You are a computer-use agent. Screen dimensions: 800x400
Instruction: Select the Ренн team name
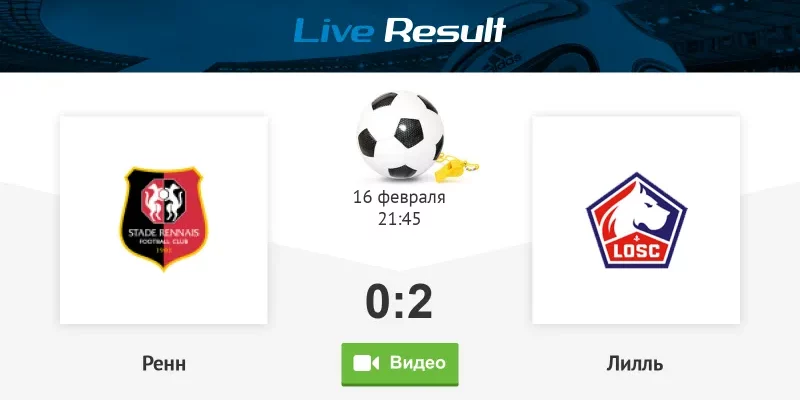(164, 364)
